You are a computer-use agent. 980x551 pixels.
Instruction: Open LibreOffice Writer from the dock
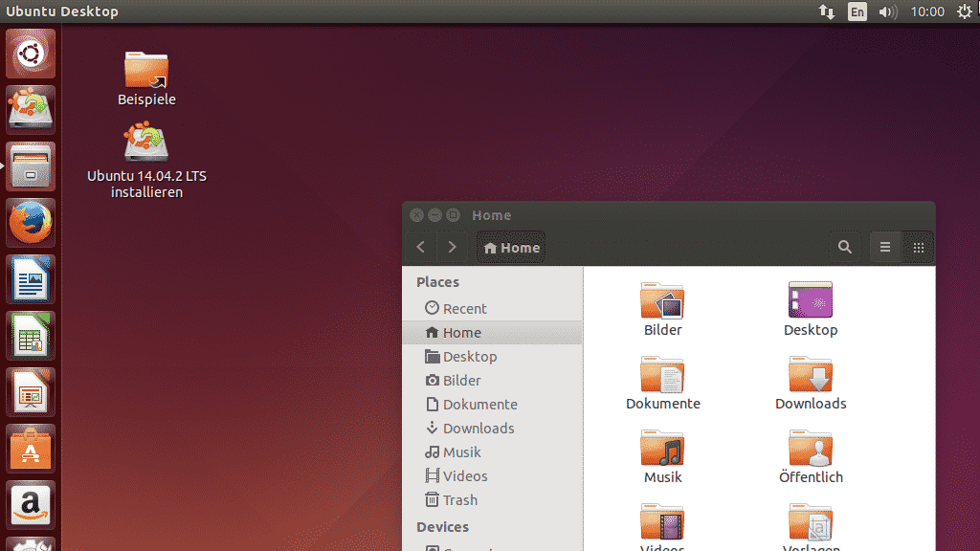[x=30, y=279]
